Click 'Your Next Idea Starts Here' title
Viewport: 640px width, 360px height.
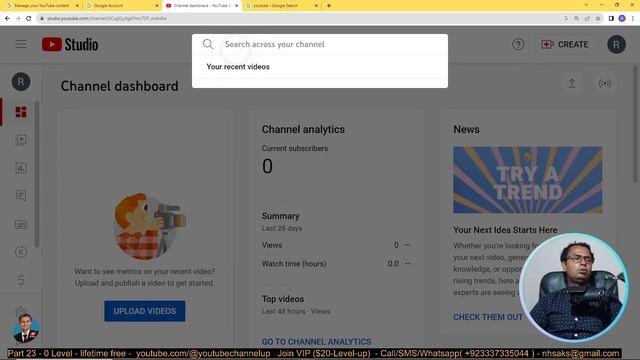(505, 230)
